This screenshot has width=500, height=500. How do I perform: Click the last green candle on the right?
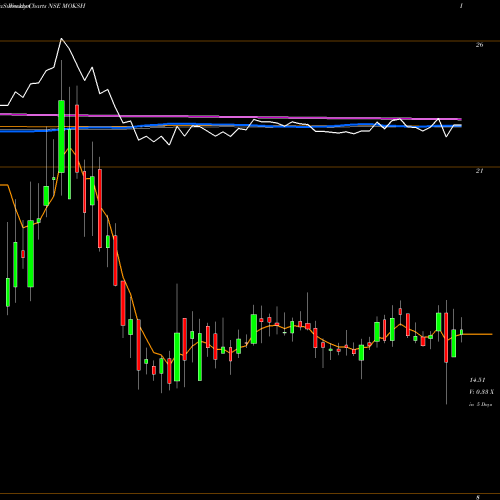462,332
